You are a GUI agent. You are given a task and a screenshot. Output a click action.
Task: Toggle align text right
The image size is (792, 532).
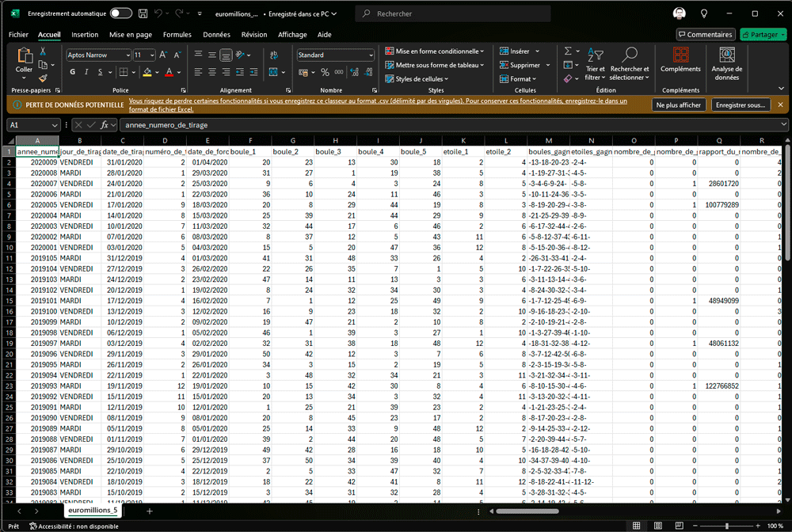pyautogui.click(x=226, y=72)
